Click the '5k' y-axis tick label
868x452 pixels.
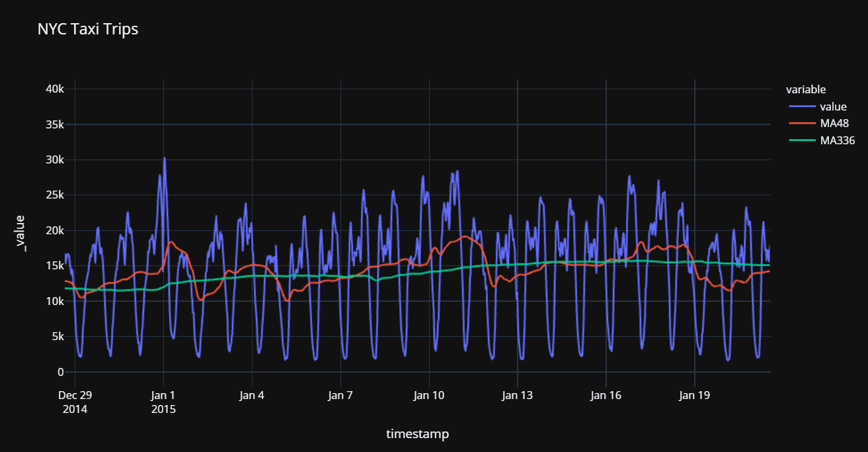[x=58, y=336]
